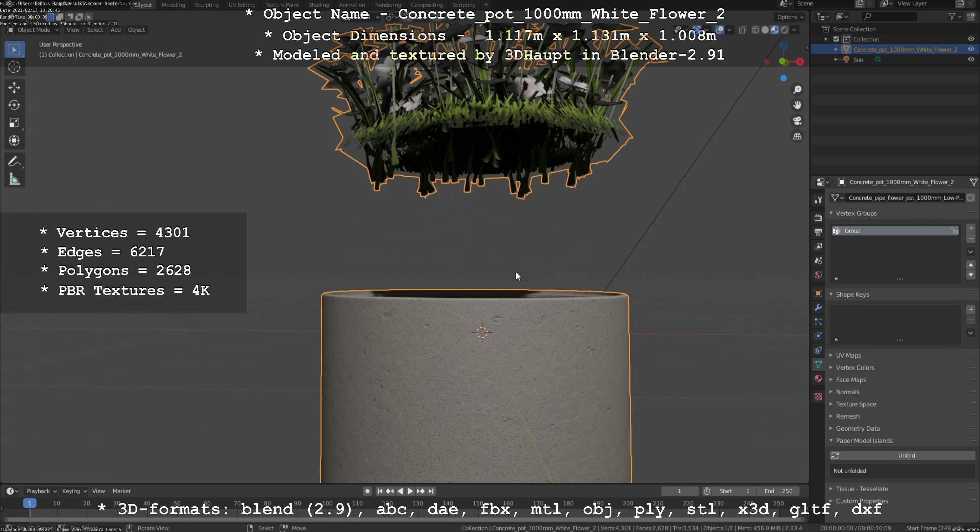Switch to solid viewport shading
Image resolution: width=980 pixels, height=532 pixels.
tap(765, 30)
